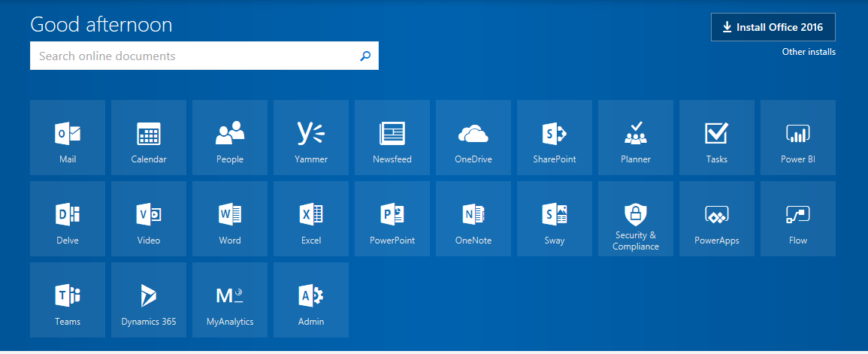Open the Newsfeed tile
868x354 pixels.
392,138
